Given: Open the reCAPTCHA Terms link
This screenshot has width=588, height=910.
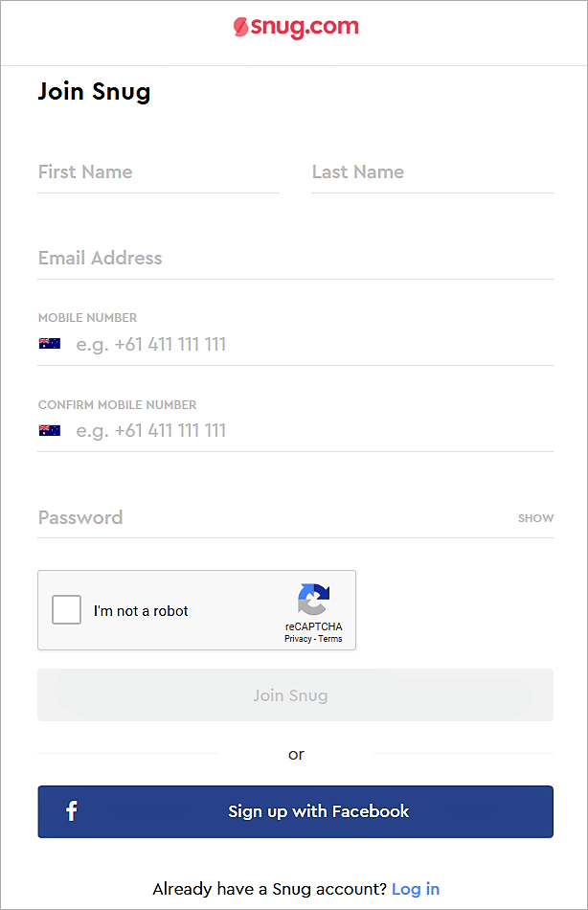Looking at the screenshot, I should click(330, 639).
